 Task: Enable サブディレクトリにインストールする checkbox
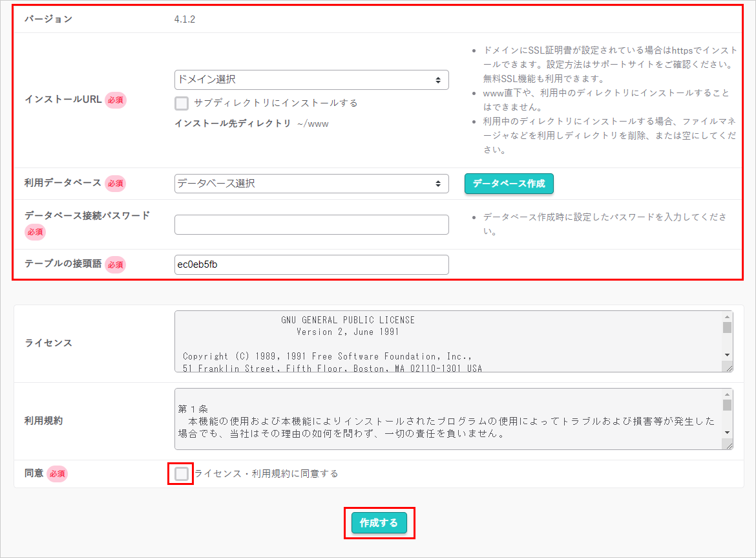click(x=182, y=103)
